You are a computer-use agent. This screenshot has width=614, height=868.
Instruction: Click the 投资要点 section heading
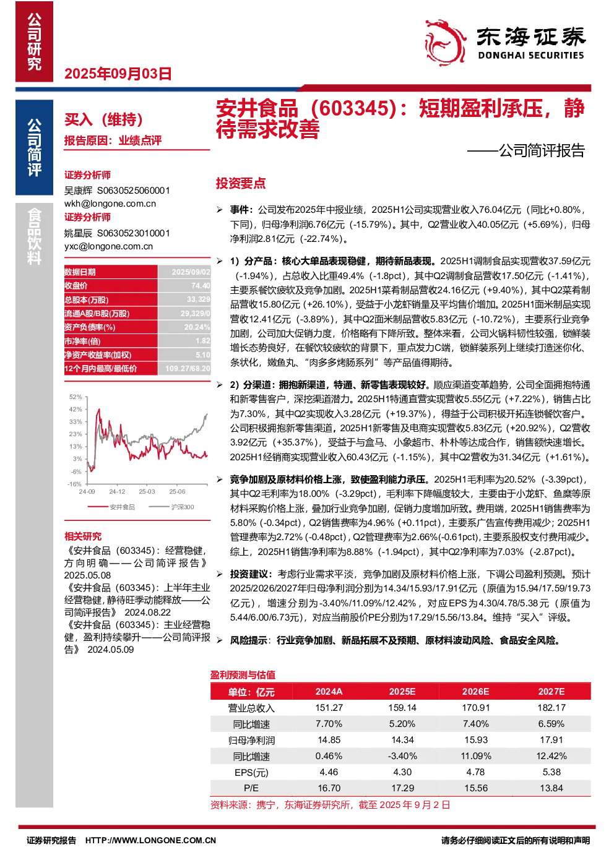coord(241,183)
